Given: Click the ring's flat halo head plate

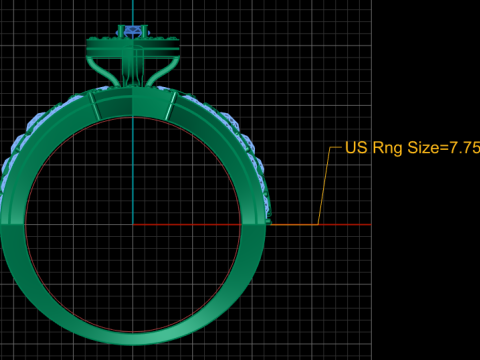Looking at the screenshot, I should (133, 47).
